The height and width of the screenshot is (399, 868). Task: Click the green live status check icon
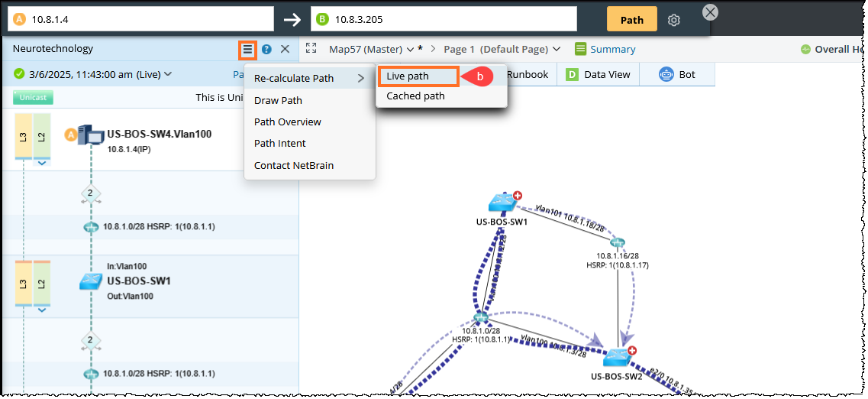pyautogui.click(x=19, y=73)
